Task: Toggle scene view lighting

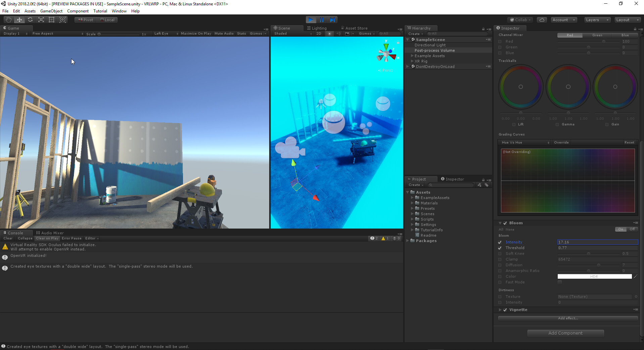Action: click(x=329, y=33)
